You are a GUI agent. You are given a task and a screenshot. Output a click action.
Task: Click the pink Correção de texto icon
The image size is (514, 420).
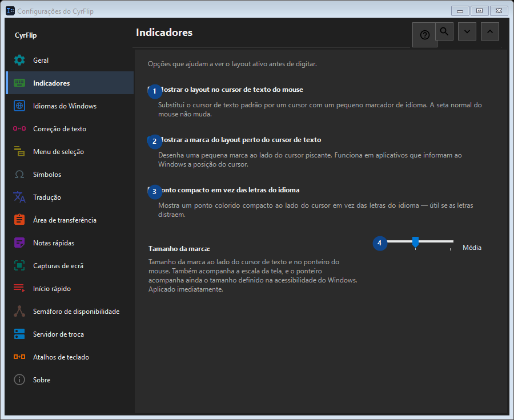[19, 128]
